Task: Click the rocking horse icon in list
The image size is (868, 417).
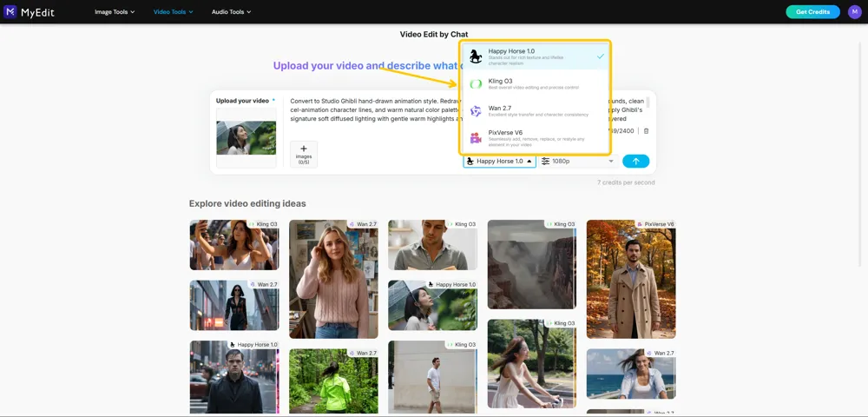Action: tap(476, 56)
